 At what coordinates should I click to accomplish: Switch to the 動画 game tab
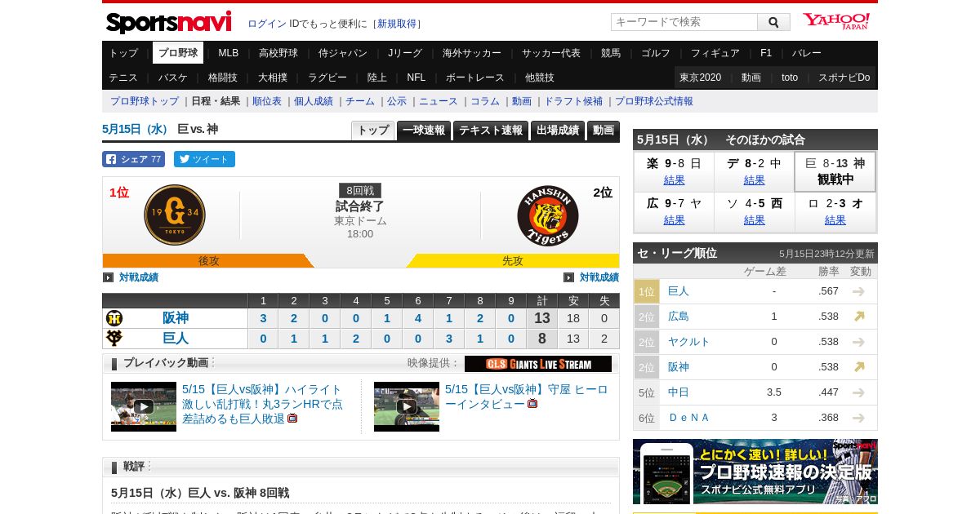click(604, 131)
